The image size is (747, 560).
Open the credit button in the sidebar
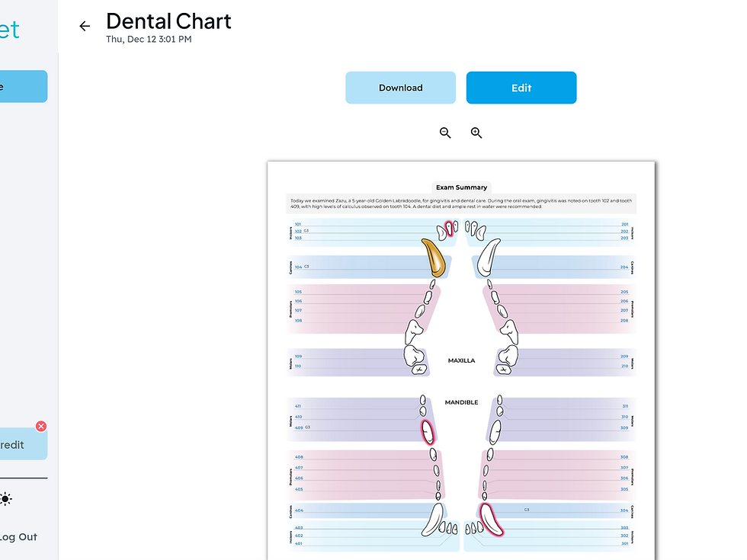pyautogui.click(x=21, y=445)
